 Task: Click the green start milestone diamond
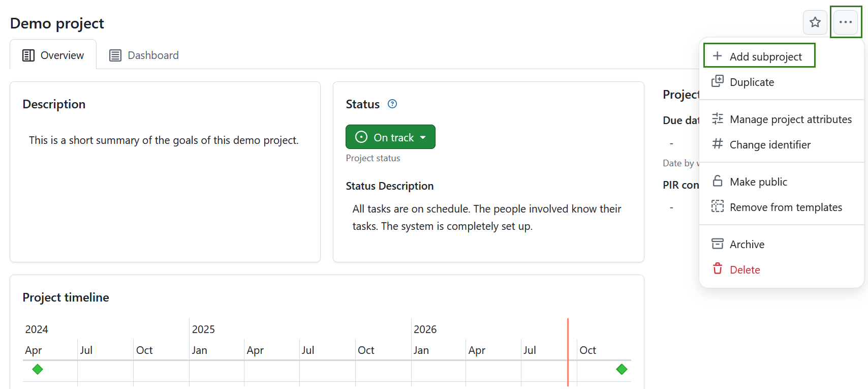38,369
